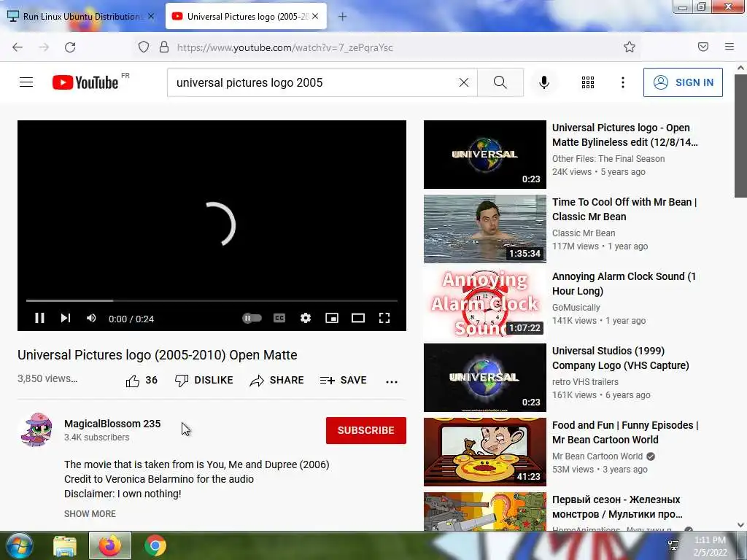747x560 pixels.
Task: Open the Firefox application menu
Action: (729, 47)
